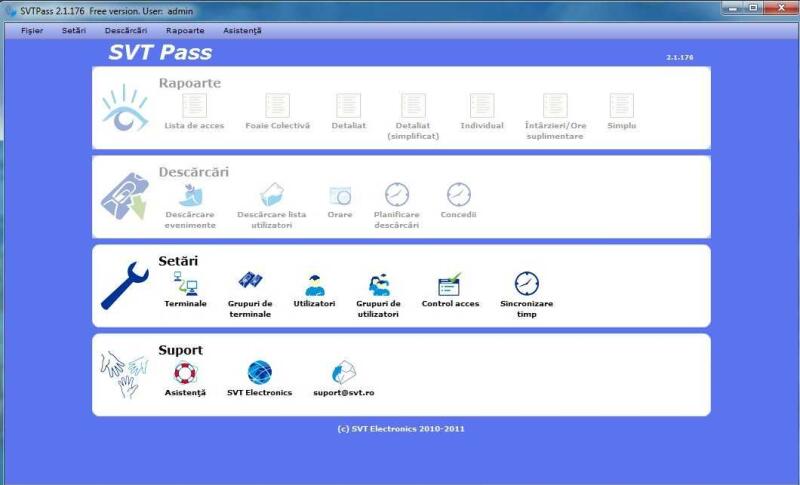This screenshot has width=800, height=485.
Task: Open the Individual report icon
Action: pos(482,106)
